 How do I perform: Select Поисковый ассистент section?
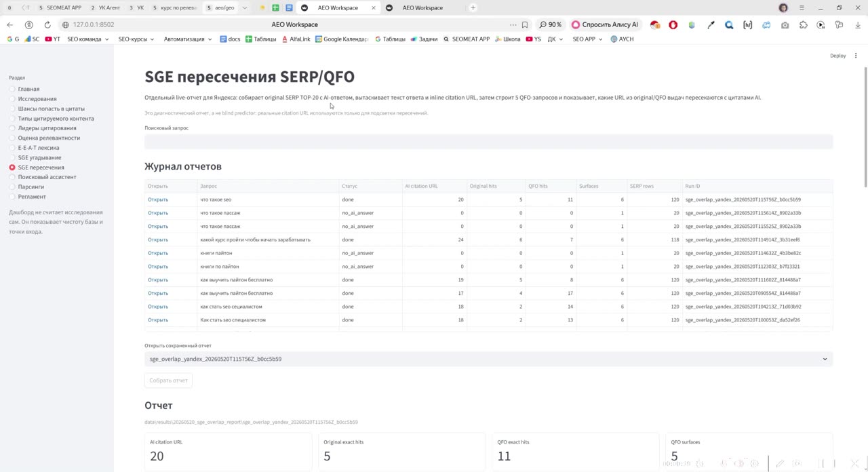tap(43, 177)
